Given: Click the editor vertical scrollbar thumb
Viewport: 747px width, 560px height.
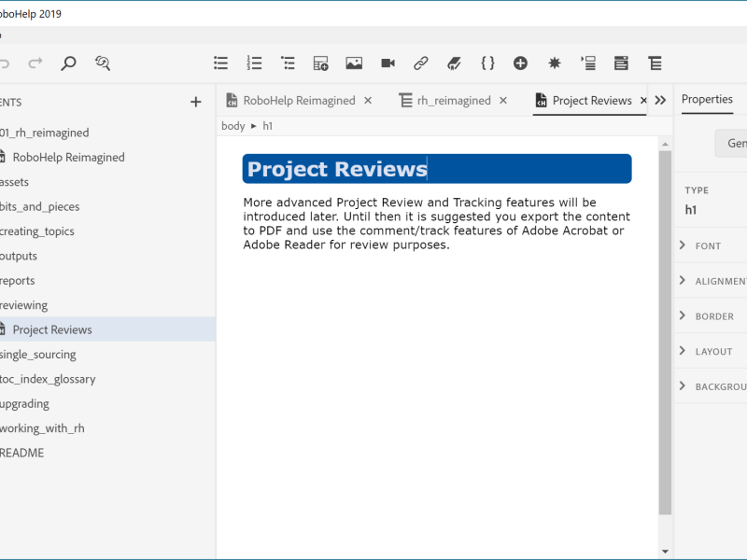Looking at the screenshot, I should click(x=665, y=332).
